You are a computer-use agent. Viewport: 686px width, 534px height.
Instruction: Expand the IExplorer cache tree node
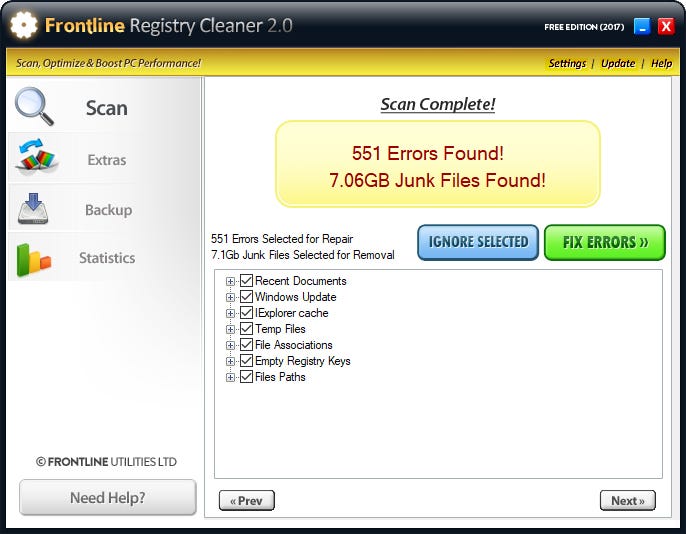coord(230,313)
